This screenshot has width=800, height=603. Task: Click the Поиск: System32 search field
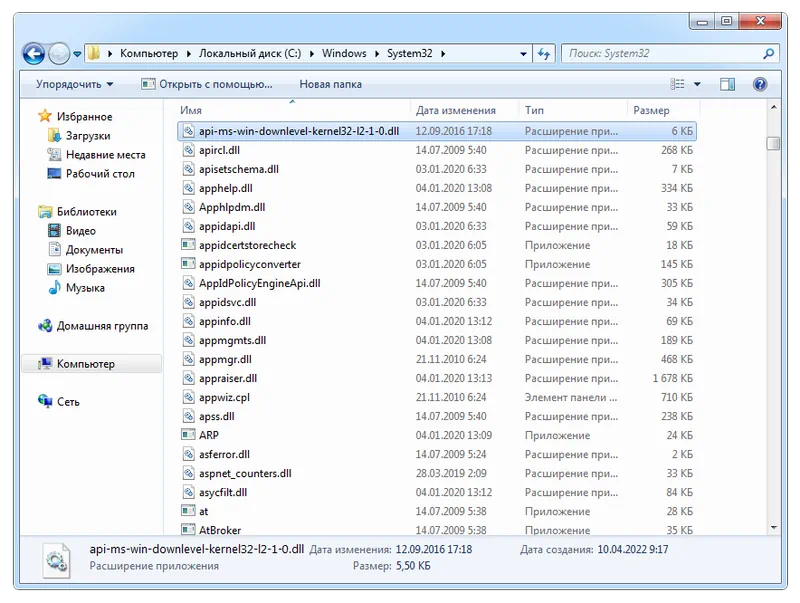pos(660,54)
